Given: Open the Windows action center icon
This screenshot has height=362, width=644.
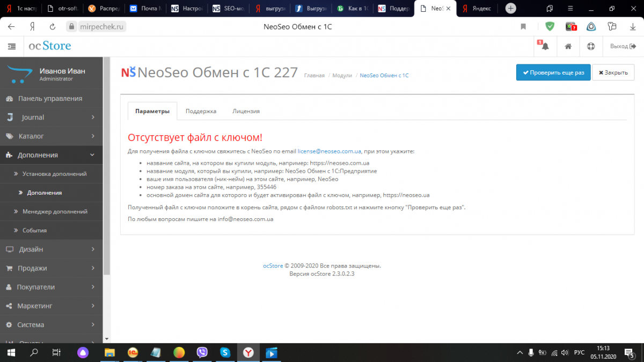Looking at the screenshot, I should coord(630,352).
